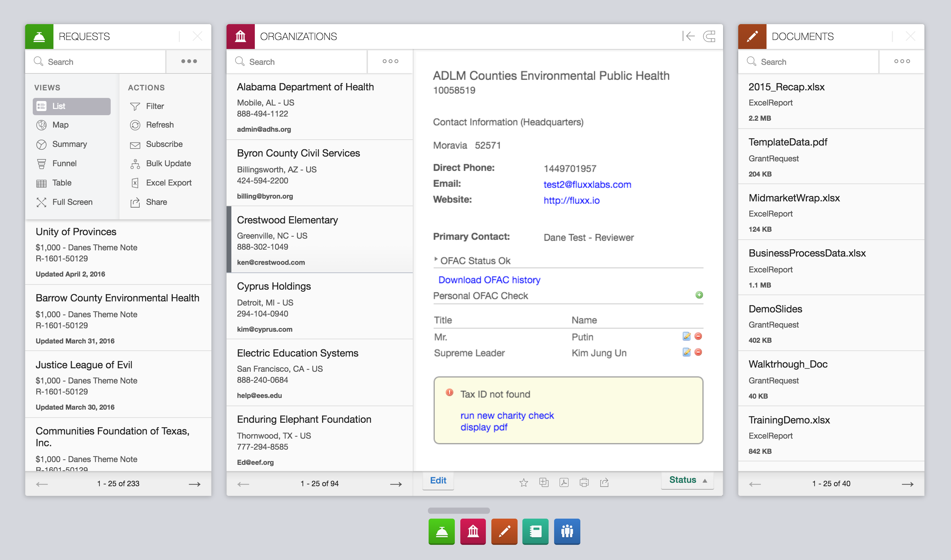951x560 pixels.
Task: Open the blue people icon in dock
Action: click(x=567, y=531)
